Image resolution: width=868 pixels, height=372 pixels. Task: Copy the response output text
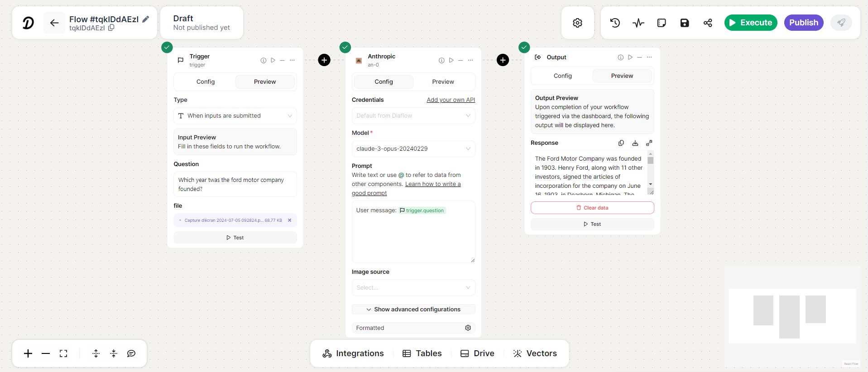coord(621,143)
